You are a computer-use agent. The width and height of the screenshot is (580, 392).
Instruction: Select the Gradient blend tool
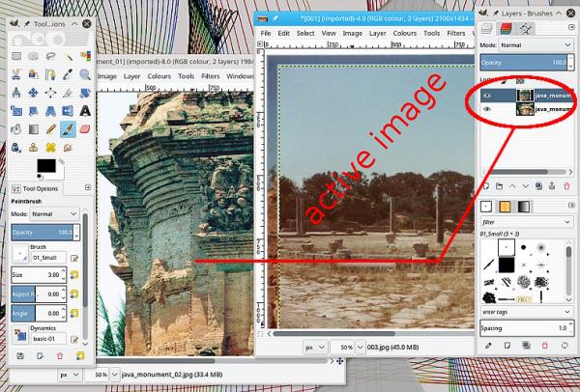(x=33, y=129)
